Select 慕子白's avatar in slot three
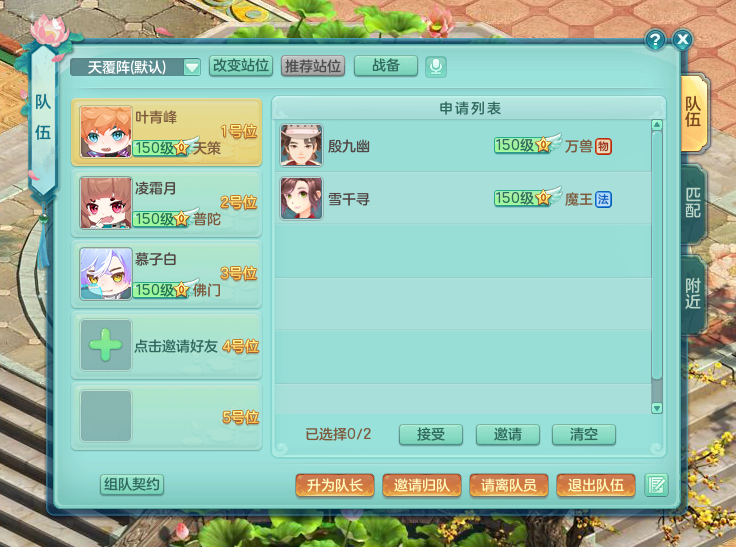The width and height of the screenshot is (736, 547). coord(106,274)
